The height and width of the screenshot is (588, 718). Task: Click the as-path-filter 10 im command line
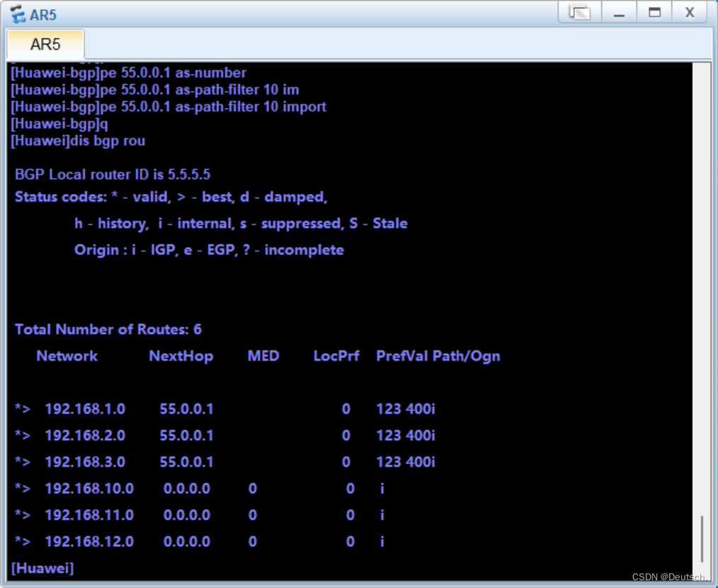[x=155, y=90]
